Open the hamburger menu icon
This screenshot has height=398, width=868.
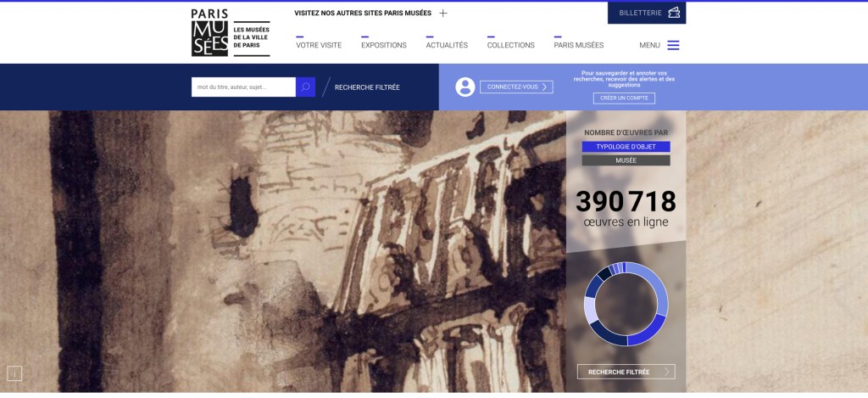[673, 45]
